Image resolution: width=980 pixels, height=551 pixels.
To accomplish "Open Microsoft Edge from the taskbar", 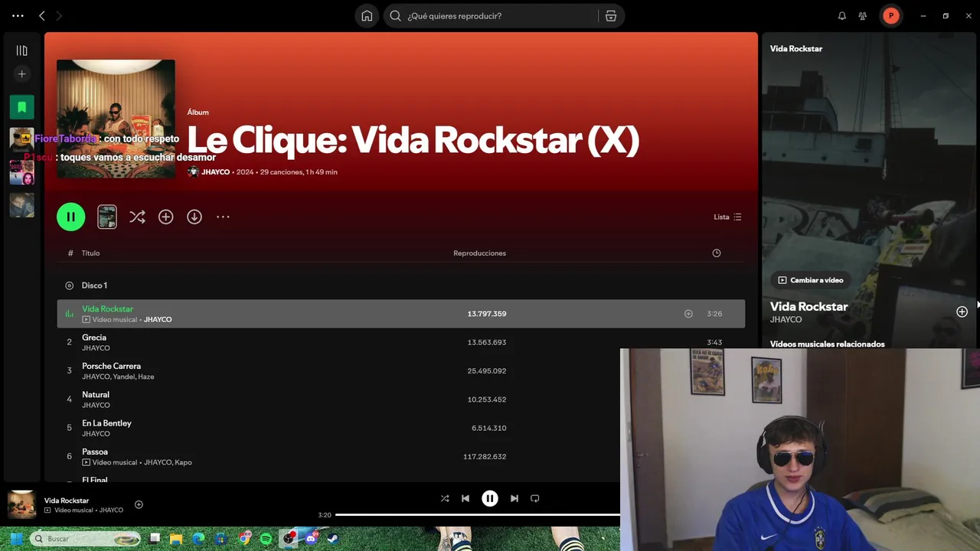I will click(198, 539).
